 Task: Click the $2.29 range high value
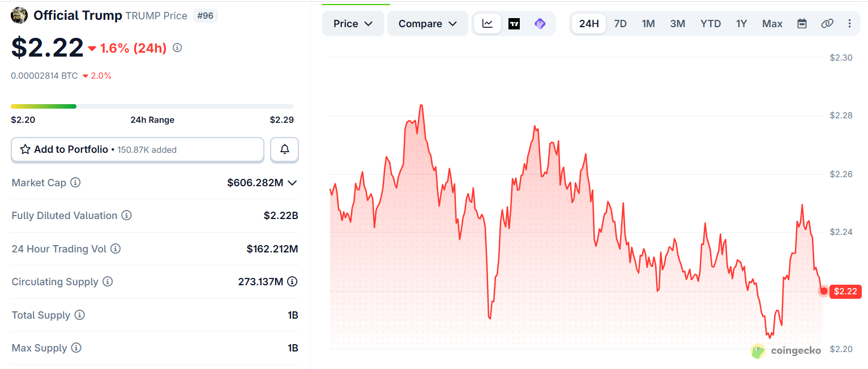click(x=282, y=120)
